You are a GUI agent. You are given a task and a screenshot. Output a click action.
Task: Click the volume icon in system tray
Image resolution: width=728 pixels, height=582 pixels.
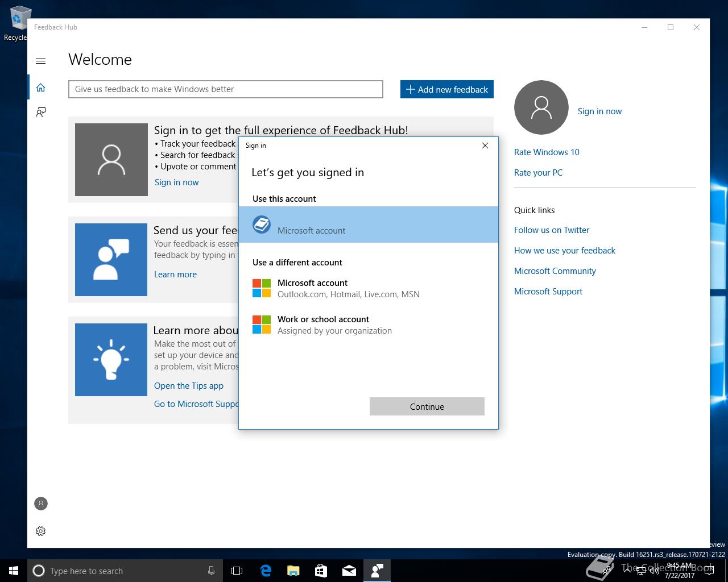655,571
